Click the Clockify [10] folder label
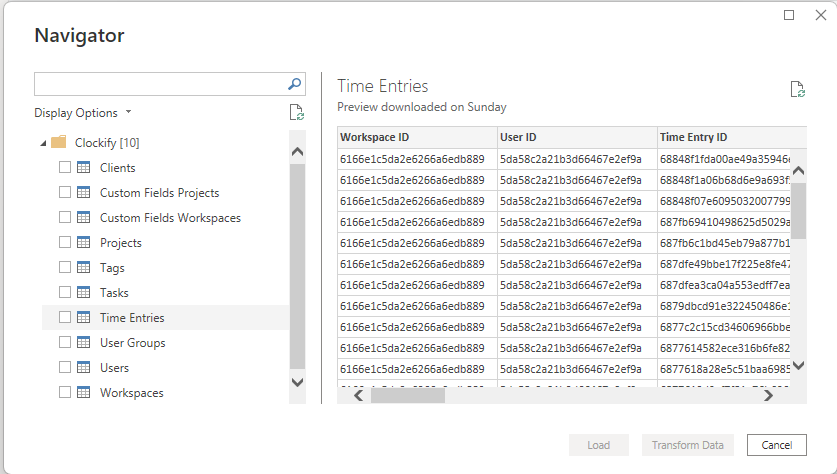This screenshot has height=474, width=837. pos(107,143)
